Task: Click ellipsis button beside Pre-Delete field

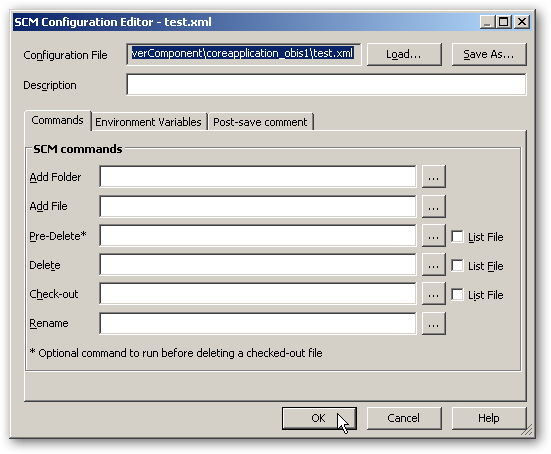Action: click(x=434, y=236)
